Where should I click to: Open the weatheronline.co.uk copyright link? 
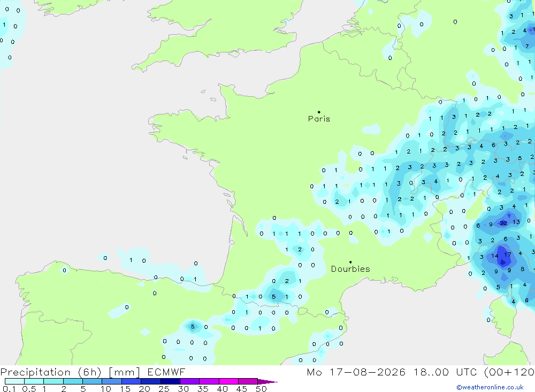point(490,387)
